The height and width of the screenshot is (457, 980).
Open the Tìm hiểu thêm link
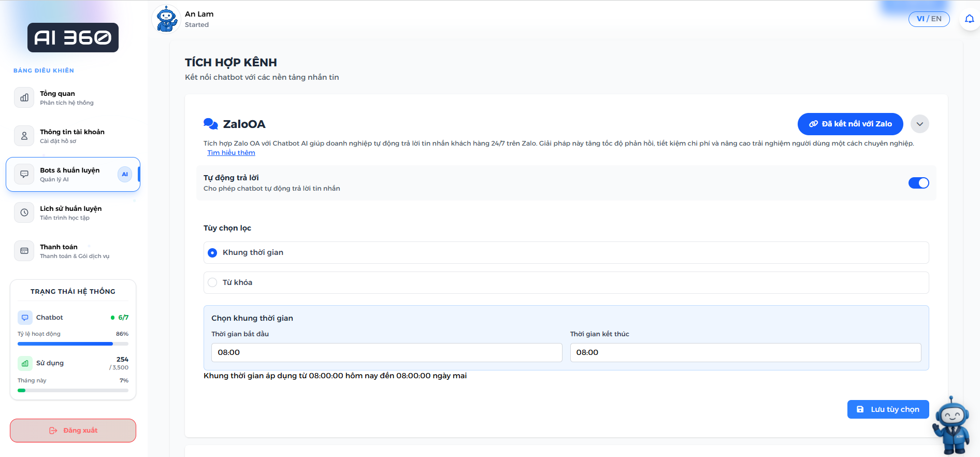click(231, 153)
